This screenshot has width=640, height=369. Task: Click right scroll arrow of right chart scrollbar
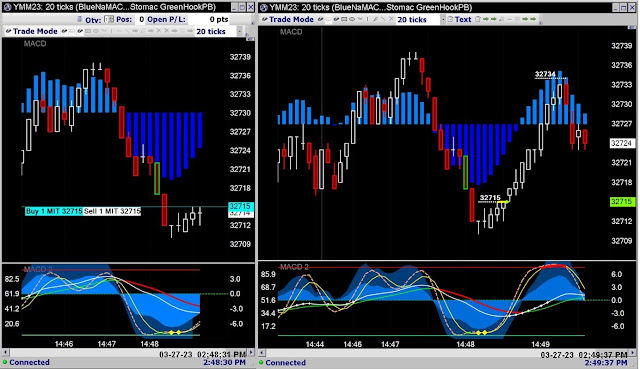pos(633,353)
